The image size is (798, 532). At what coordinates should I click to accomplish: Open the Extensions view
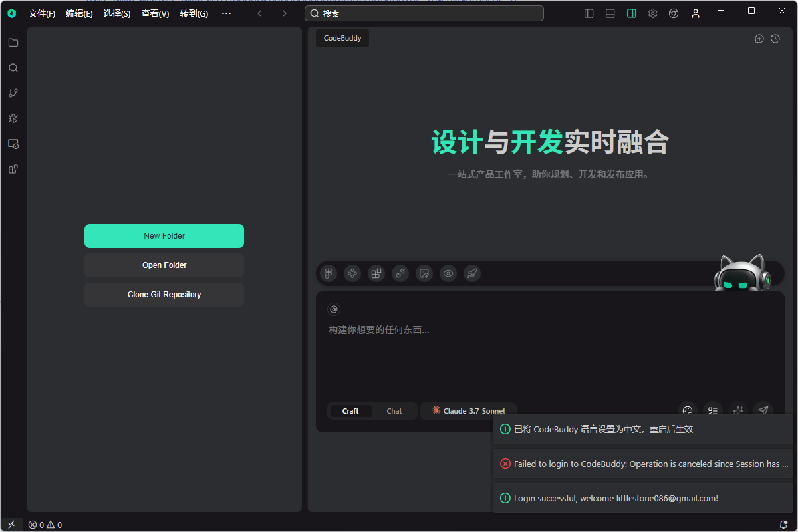click(x=13, y=169)
